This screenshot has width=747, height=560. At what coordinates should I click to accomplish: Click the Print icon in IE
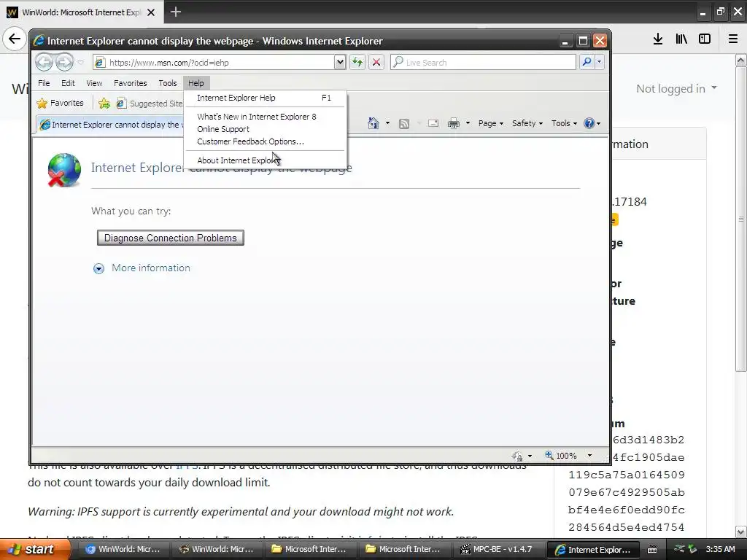pos(454,123)
